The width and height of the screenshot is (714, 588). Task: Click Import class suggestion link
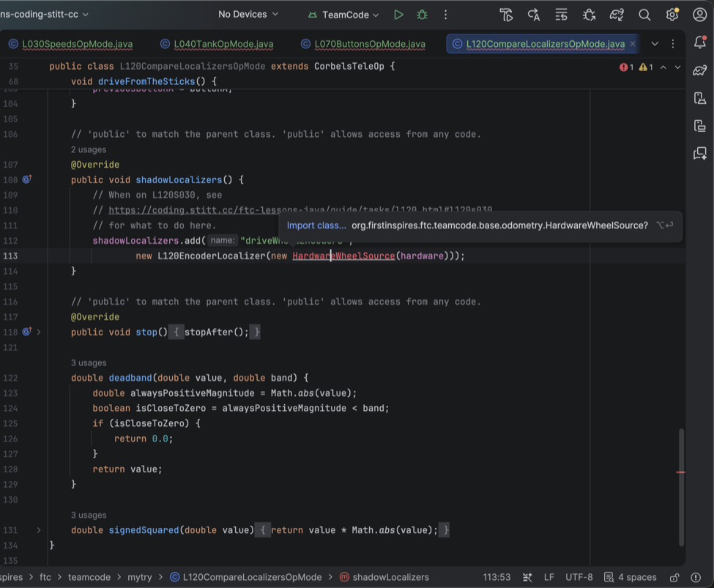click(x=316, y=226)
